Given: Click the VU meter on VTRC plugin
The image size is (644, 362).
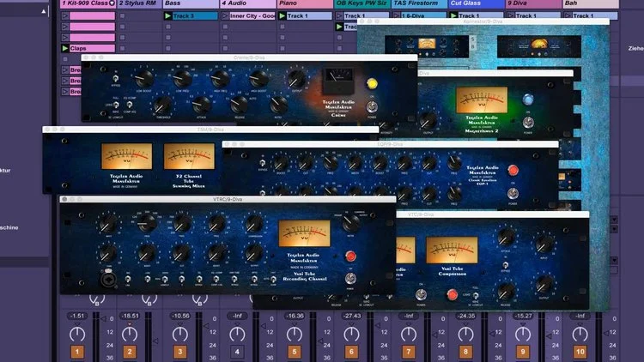Looking at the screenshot, I should pos(304,233).
